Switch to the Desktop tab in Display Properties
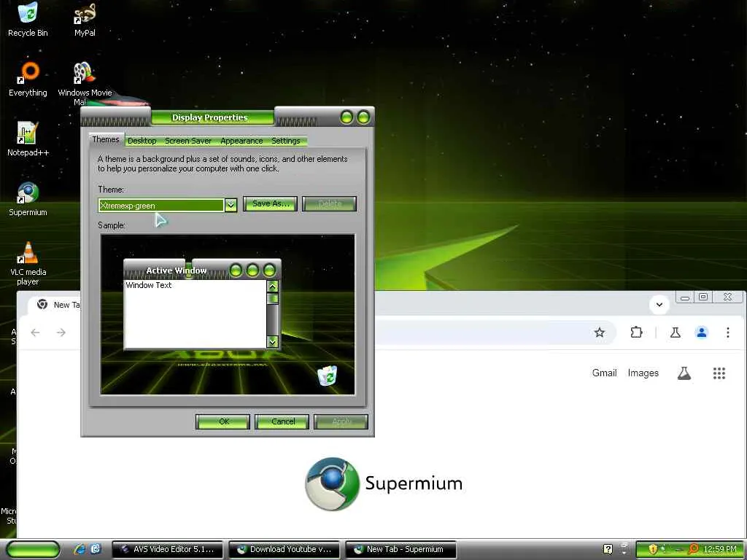 [x=142, y=141]
